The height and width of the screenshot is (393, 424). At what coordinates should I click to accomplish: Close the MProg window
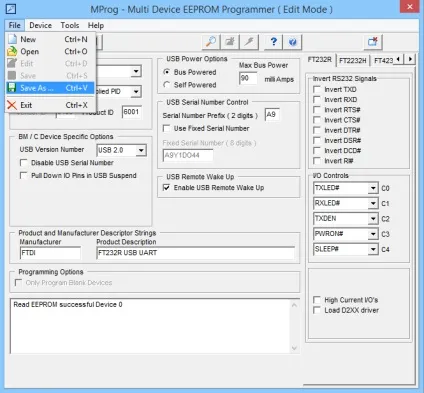point(410,6)
